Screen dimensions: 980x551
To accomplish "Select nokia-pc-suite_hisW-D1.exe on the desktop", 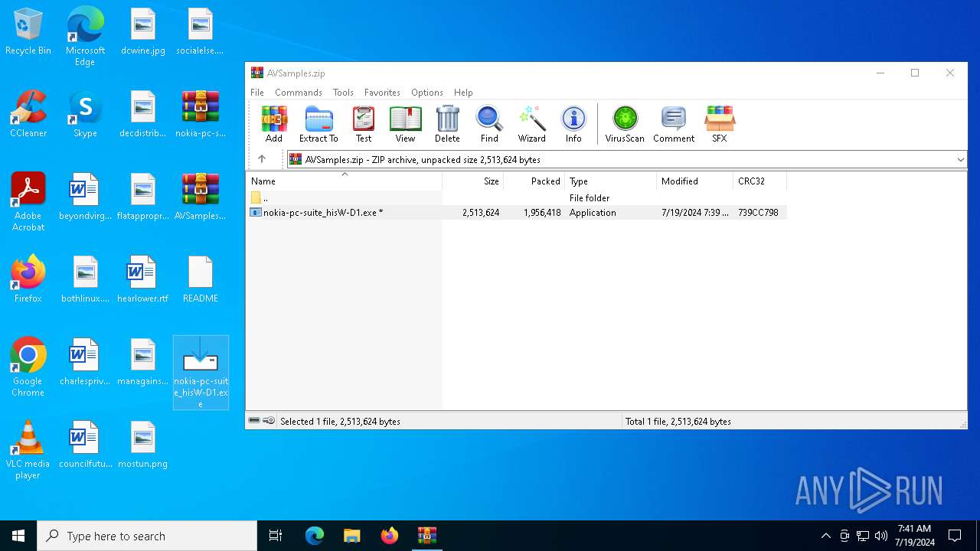I will 201,373.
